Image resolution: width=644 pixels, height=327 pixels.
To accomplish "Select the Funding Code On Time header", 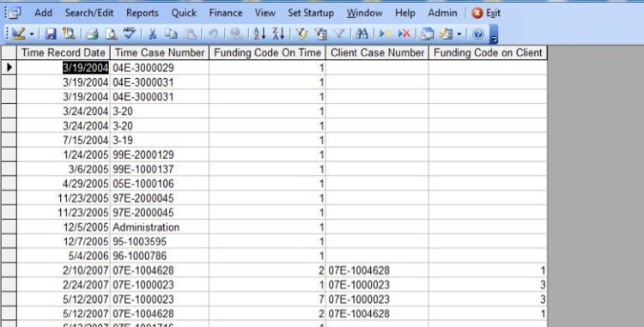I will click(x=267, y=52).
